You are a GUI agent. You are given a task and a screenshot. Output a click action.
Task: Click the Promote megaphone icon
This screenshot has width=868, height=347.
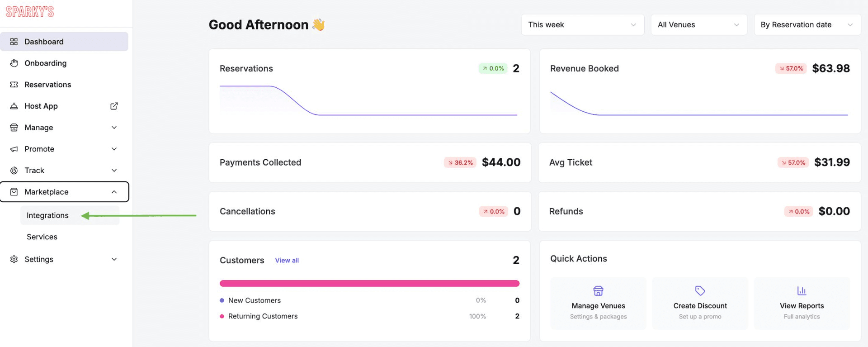point(14,149)
